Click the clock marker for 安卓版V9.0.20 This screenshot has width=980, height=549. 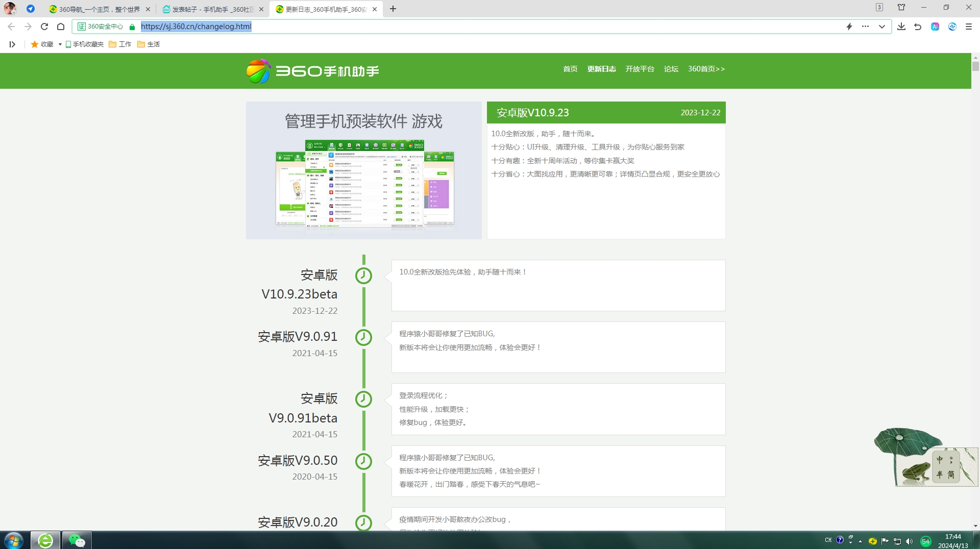[363, 522]
